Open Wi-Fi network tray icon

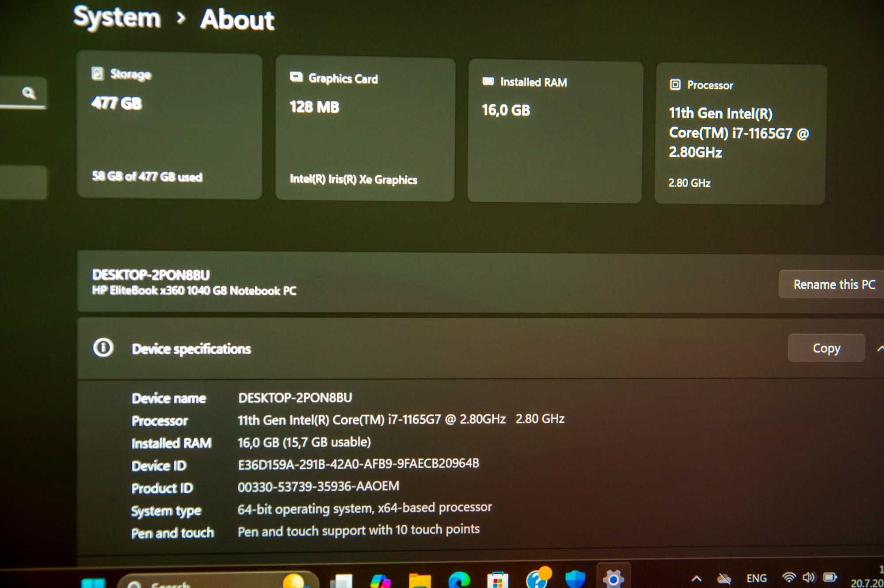[789, 577]
